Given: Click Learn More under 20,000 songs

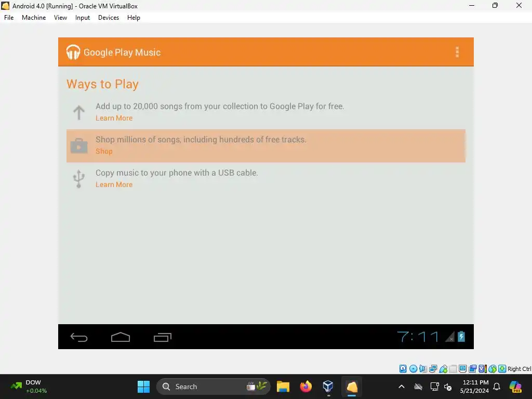Looking at the screenshot, I should 114,118.
